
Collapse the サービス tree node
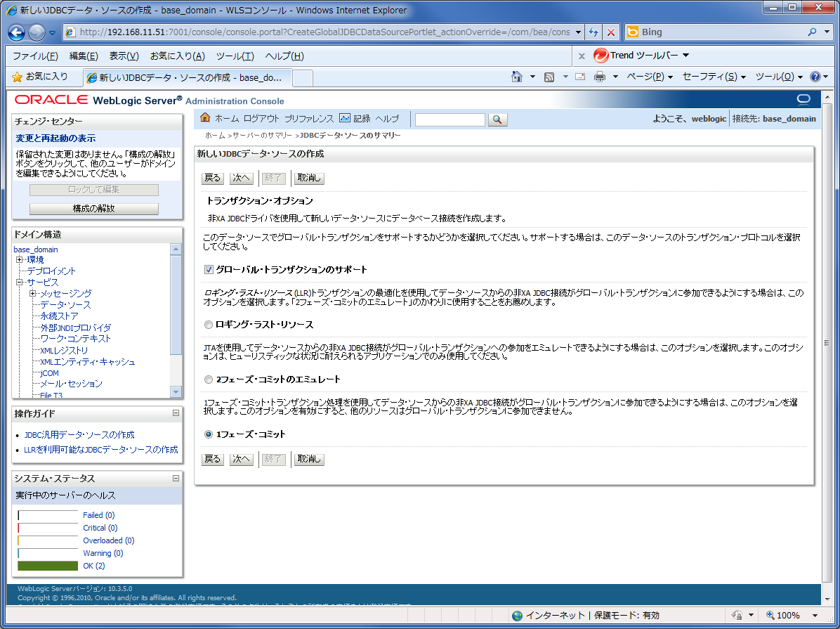[19, 282]
